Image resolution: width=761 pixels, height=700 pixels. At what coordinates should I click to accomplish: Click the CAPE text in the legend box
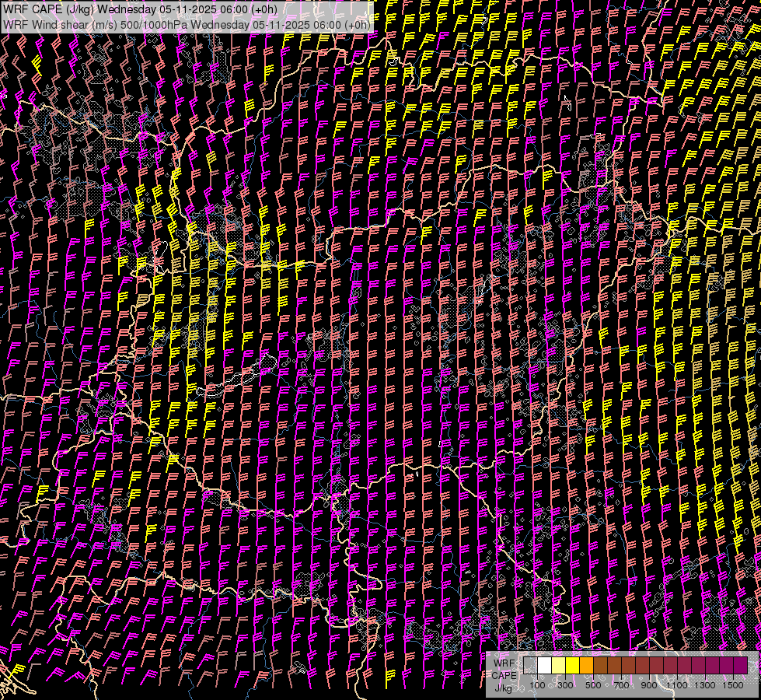click(x=504, y=675)
